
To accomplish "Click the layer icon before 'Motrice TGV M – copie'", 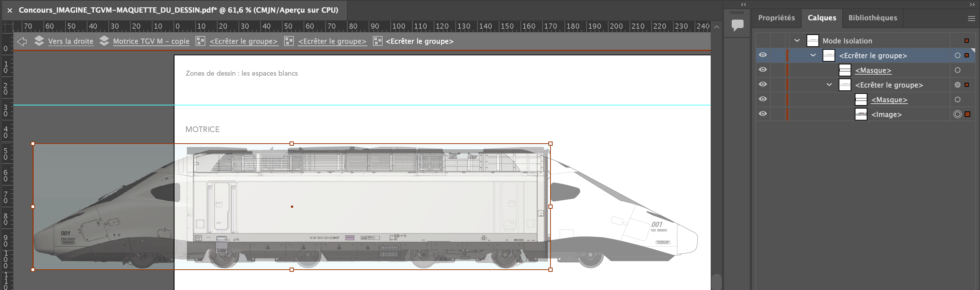I will (104, 41).
